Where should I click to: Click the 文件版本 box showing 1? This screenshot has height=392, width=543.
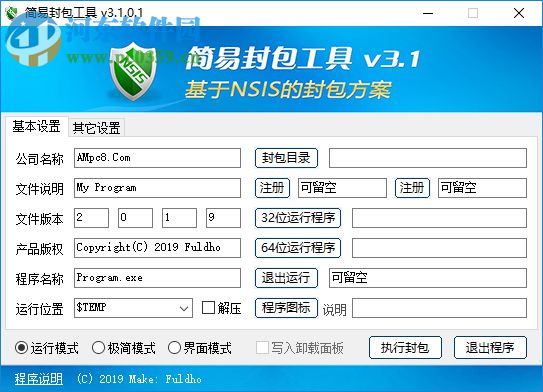tap(179, 218)
